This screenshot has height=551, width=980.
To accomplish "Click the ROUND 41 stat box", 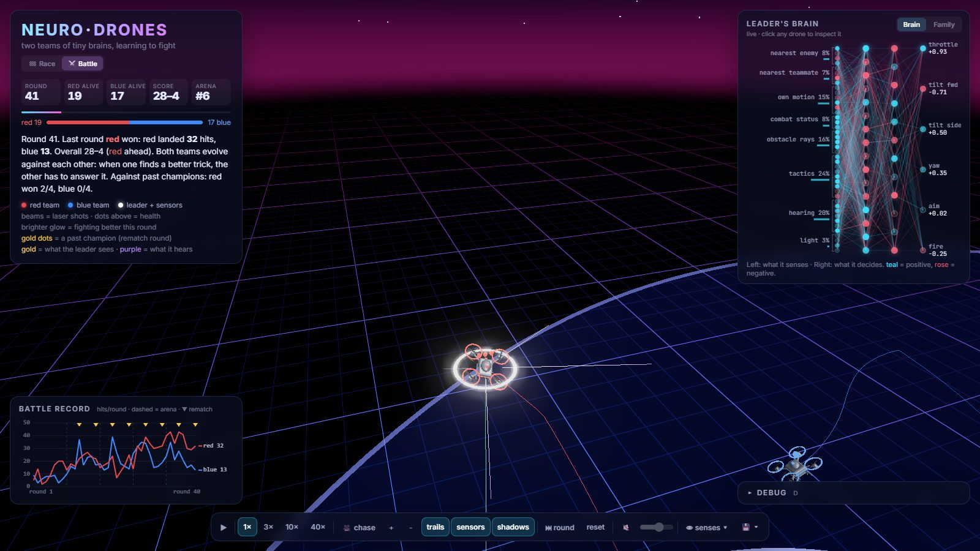I will coord(40,92).
